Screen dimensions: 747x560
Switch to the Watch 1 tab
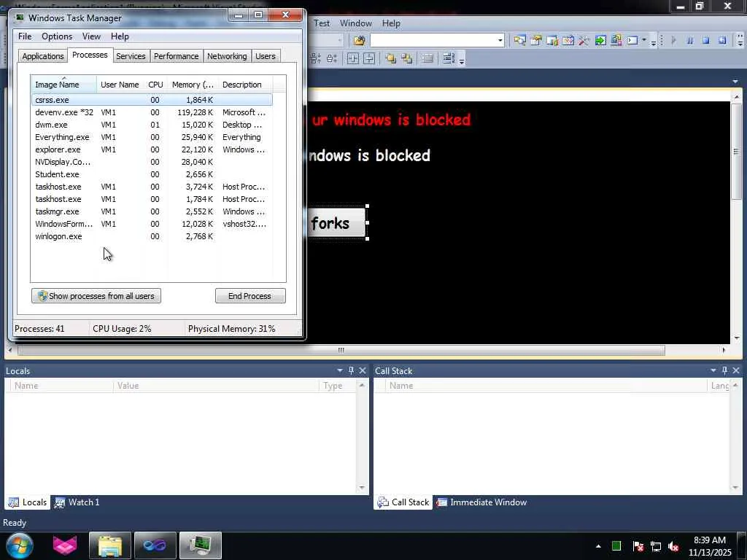click(x=77, y=502)
